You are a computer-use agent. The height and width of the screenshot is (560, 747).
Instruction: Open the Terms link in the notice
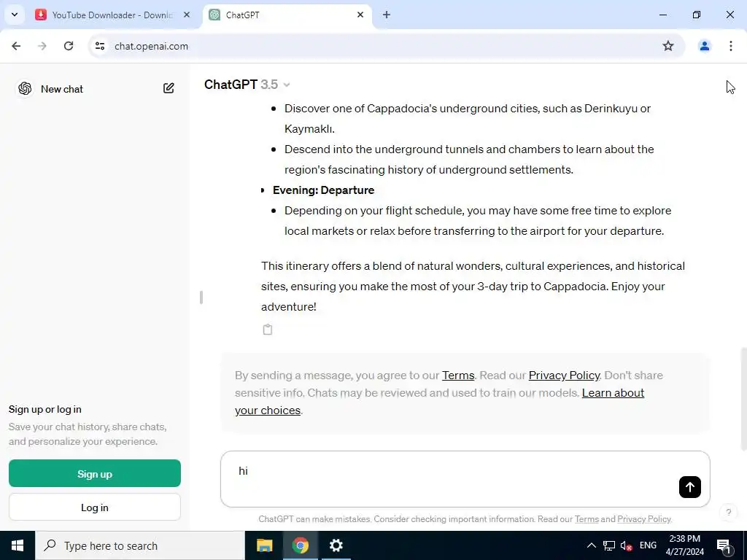coord(458,376)
